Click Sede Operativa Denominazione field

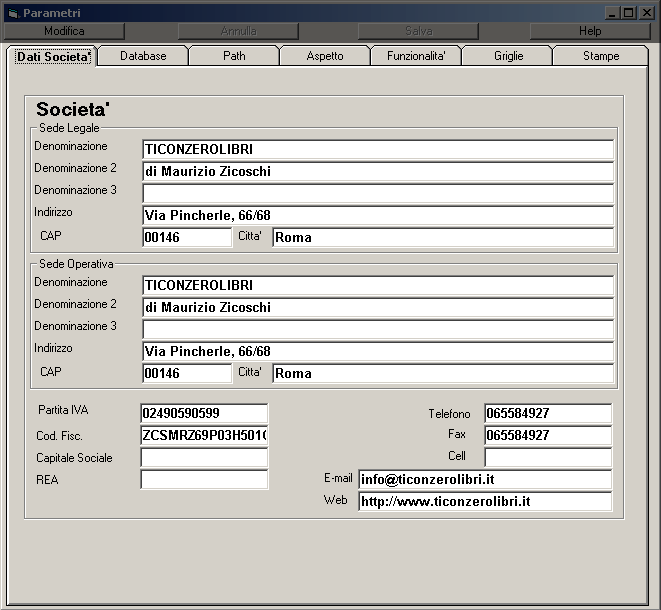coord(378,285)
